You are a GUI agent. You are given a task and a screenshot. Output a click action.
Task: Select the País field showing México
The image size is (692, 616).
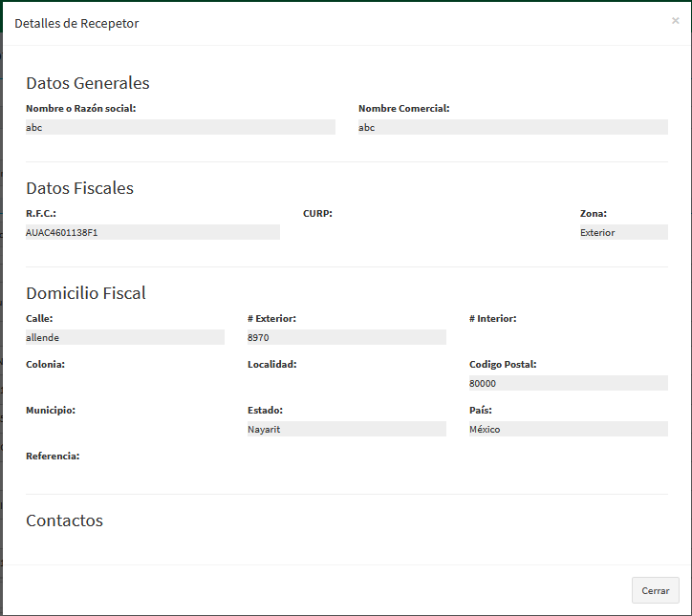[x=568, y=429]
